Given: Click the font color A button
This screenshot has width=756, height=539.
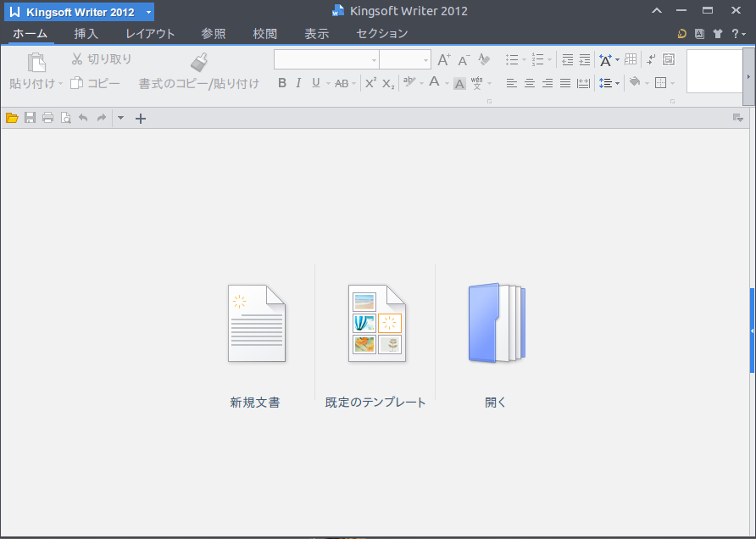Looking at the screenshot, I should 435,82.
